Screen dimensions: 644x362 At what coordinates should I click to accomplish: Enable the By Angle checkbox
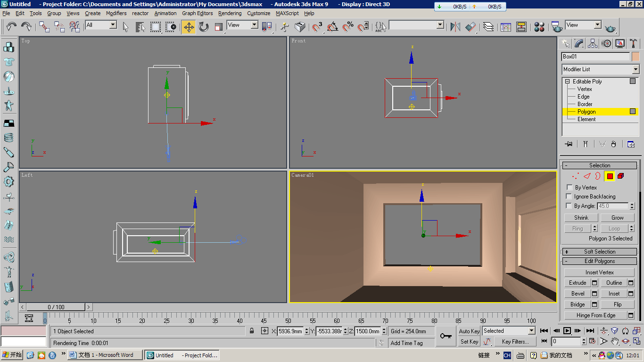coord(570,206)
